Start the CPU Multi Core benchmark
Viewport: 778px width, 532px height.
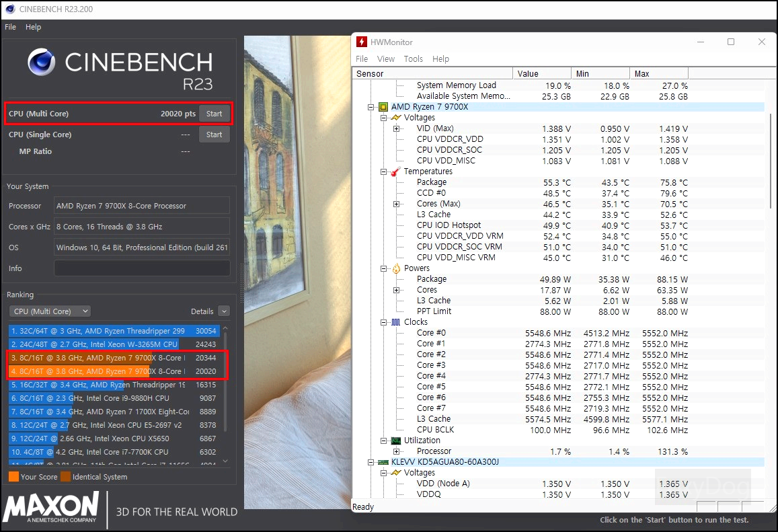tap(215, 114)
